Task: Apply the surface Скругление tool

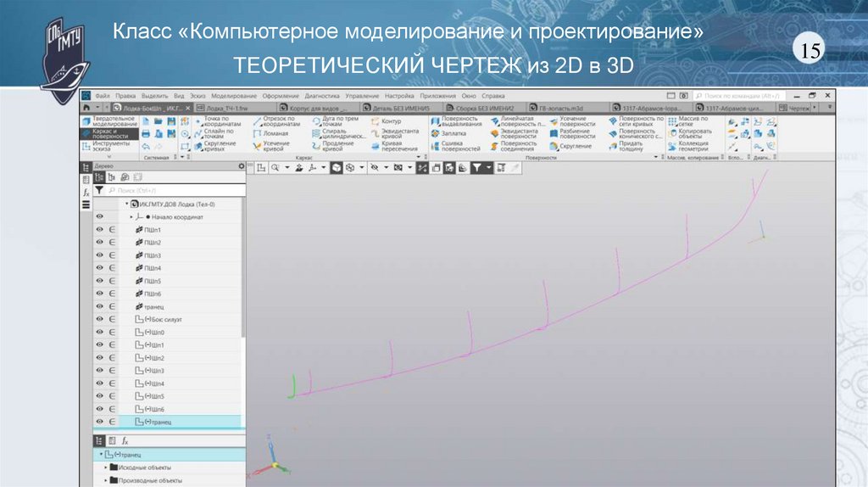Action: [570, 146]
